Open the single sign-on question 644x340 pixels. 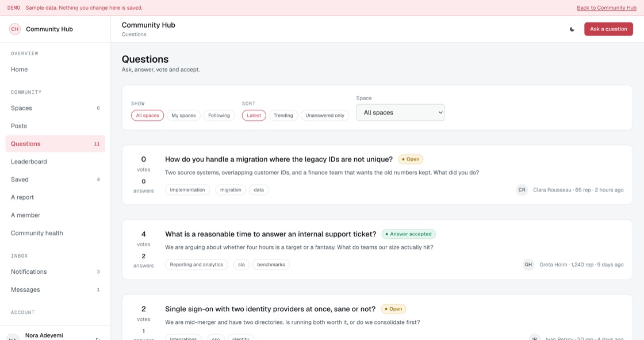click(x=270, y=309)
